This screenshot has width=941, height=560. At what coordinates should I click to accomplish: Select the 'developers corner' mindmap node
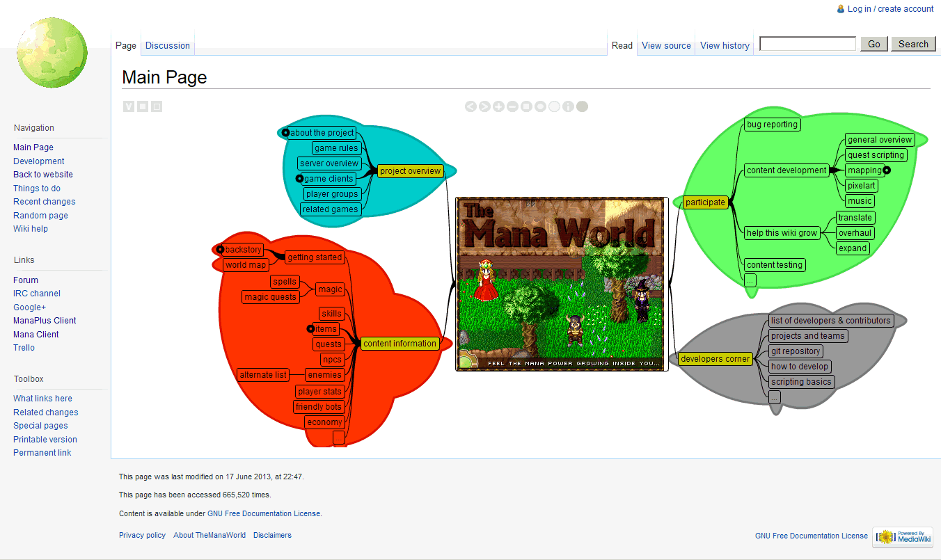(715, 359)
